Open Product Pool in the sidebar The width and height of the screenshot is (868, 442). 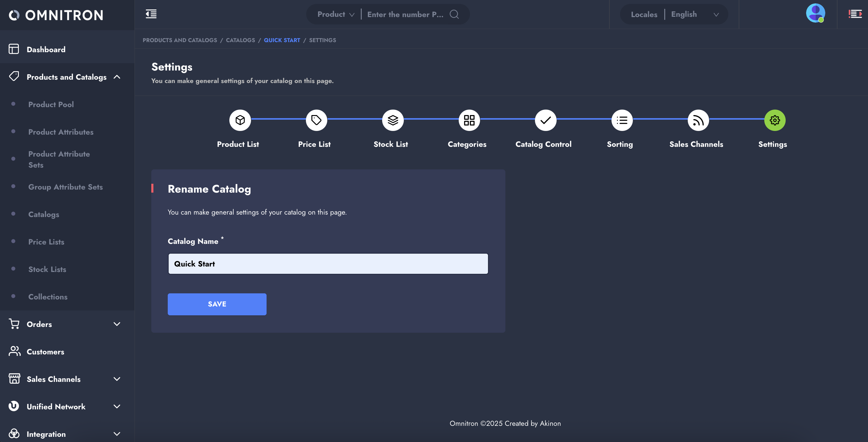coord(51,104)
